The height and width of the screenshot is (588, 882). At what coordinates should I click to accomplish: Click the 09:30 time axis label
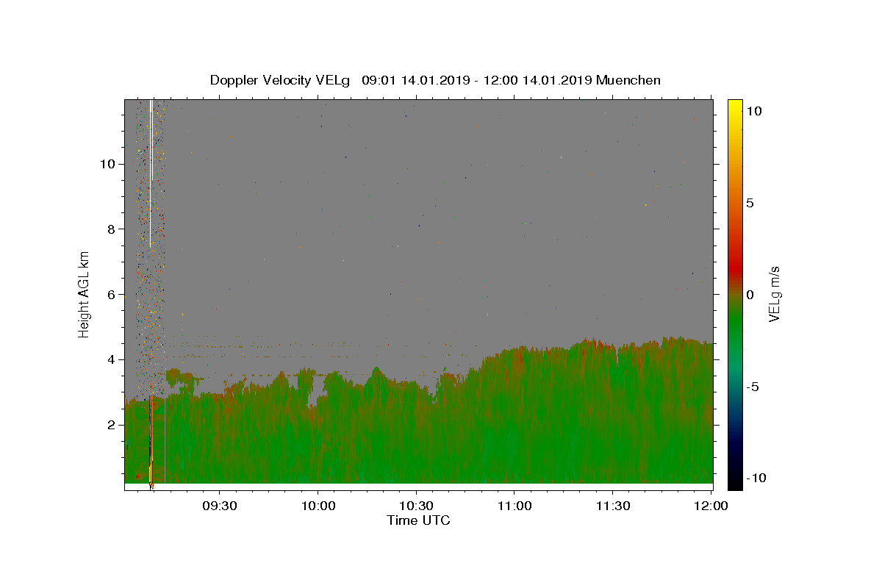220,506
